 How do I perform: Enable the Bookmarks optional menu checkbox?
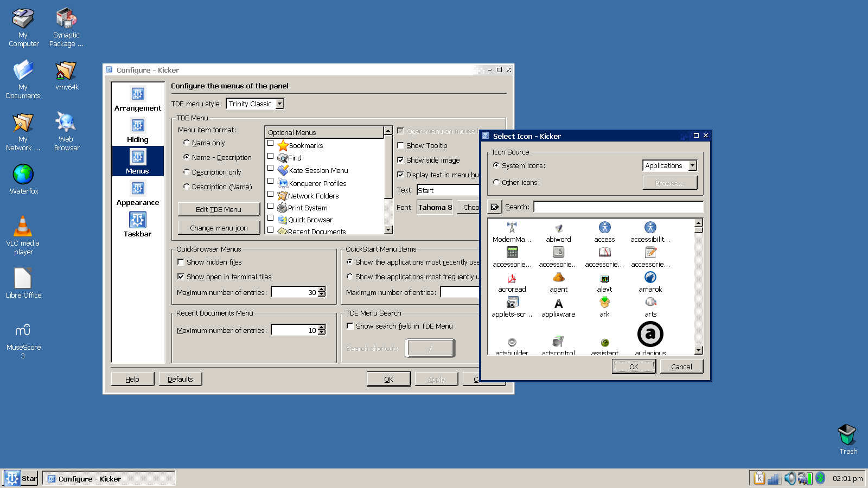(271, 144)
